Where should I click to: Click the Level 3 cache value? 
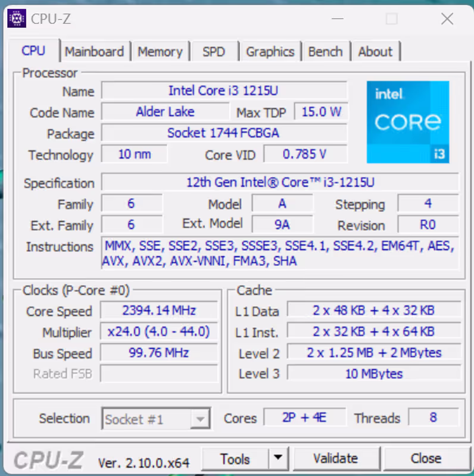pyautogui.click(x=374, y=374)
